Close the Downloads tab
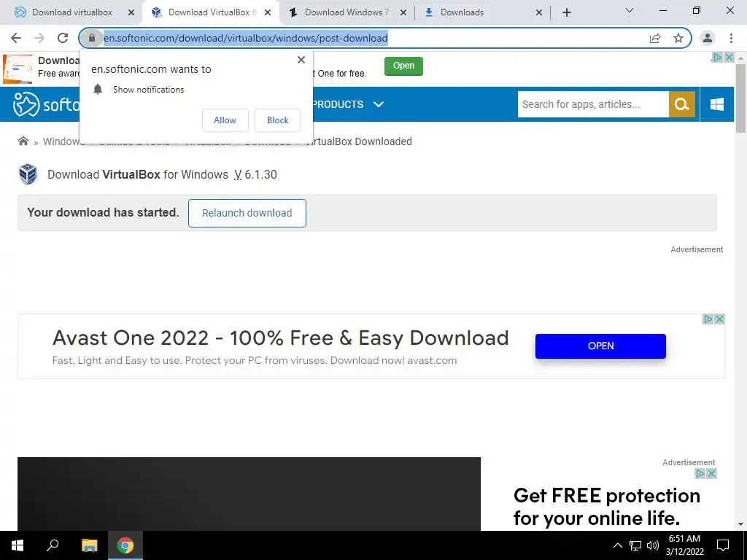747x560 pixels. tap(539, 13)
